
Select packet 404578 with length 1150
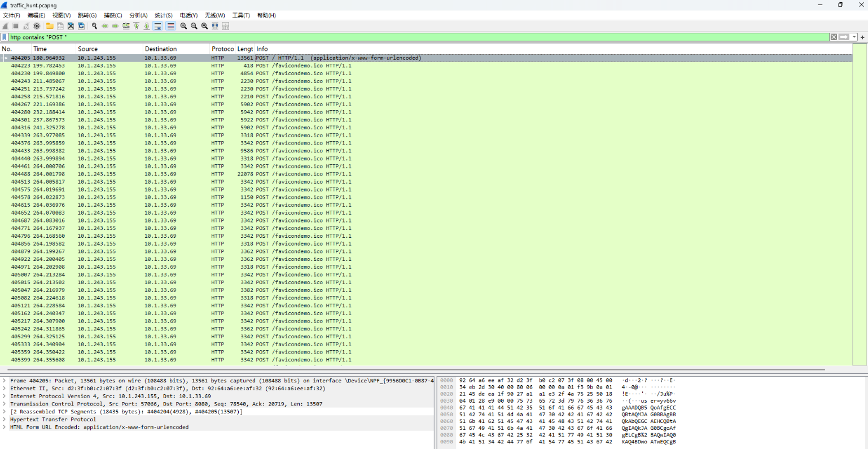tap(426, 197)
